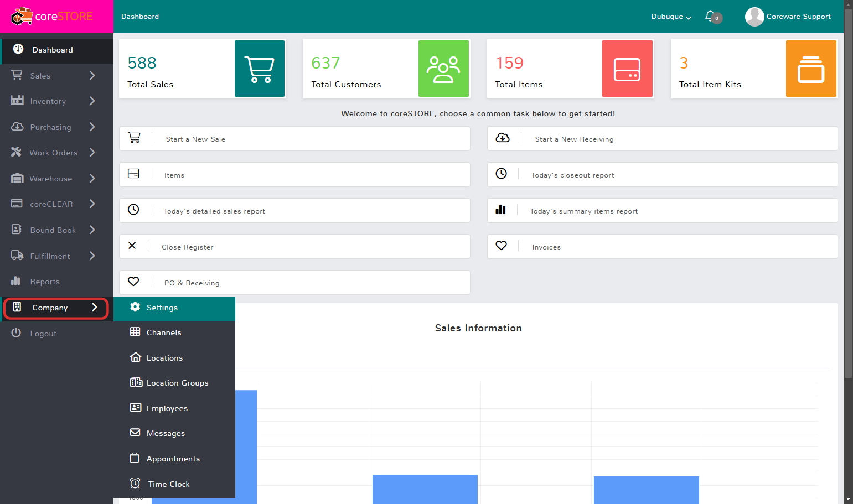Open Employees from the Company submenu

pos(174,408)
